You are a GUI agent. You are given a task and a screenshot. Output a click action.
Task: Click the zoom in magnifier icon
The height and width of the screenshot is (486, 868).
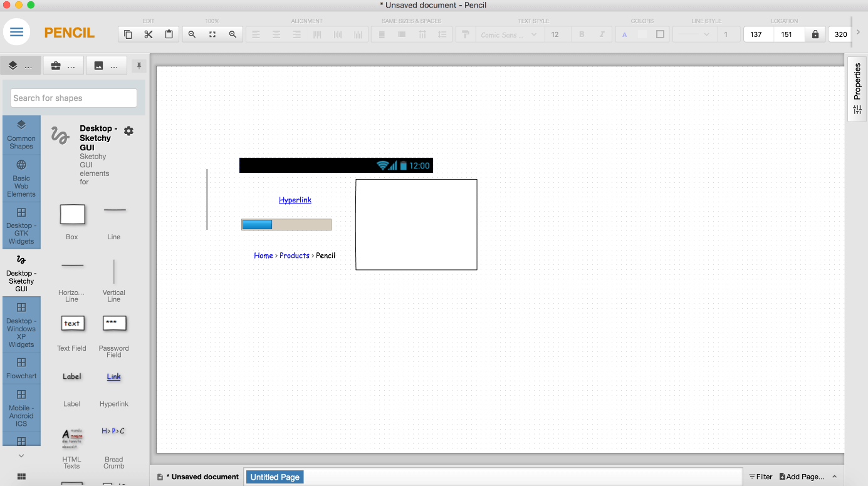tap(233, 34)
